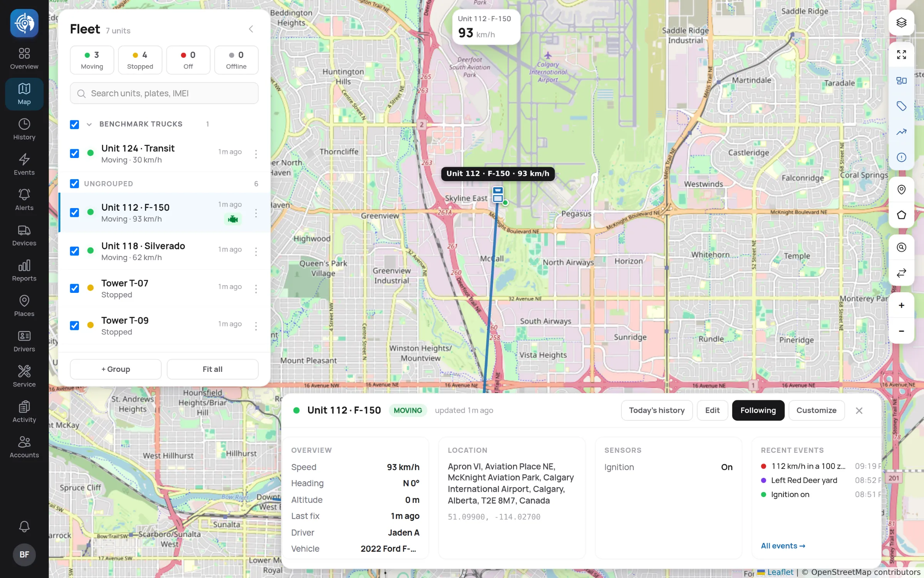Open more options for Unit 124 Transit
This screenshot has width=924, height=578.
click(256, 154)
